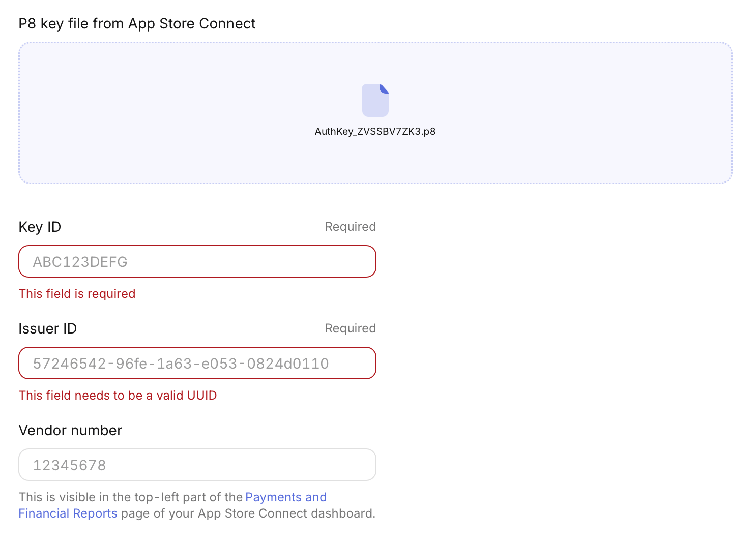
Task: Click the Issuer ID UUID placeholder text
Action: click(x=182, y=363)
